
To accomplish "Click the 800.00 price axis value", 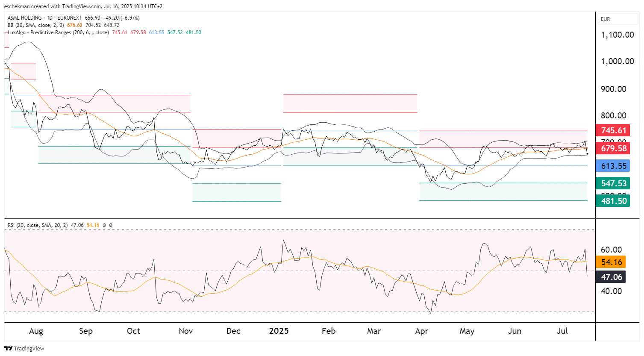I will (614, 115).
